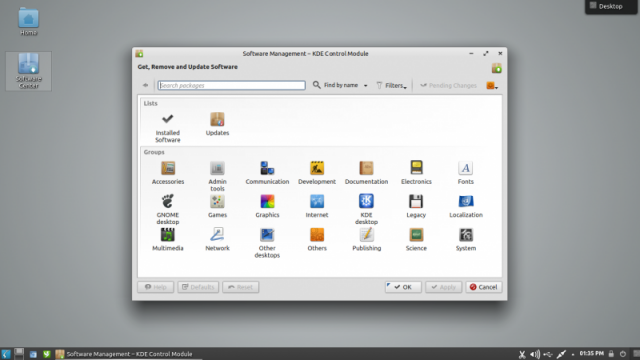The height and width of the screenshot is (360, 640).
Task: Open the Graphics group
Action: coord(267,206)
